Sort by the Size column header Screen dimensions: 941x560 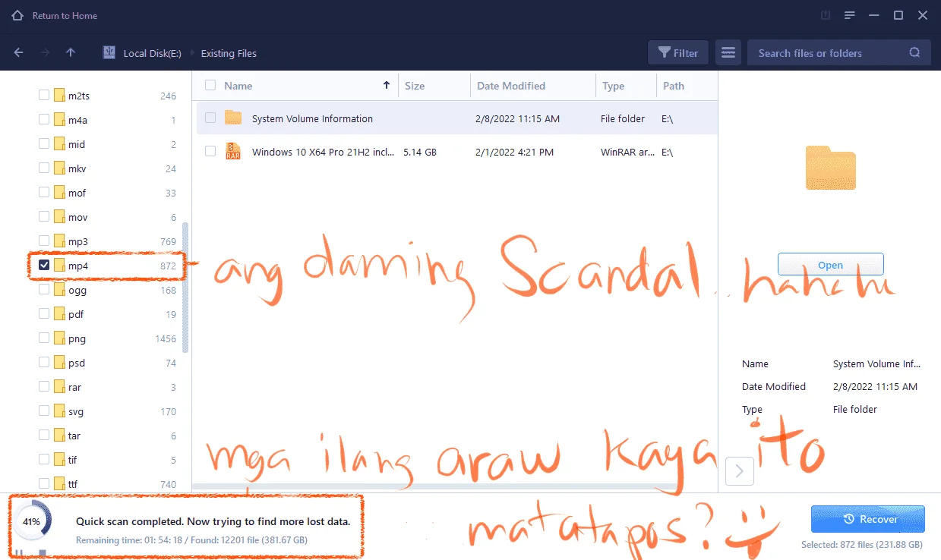click(415, 86)
